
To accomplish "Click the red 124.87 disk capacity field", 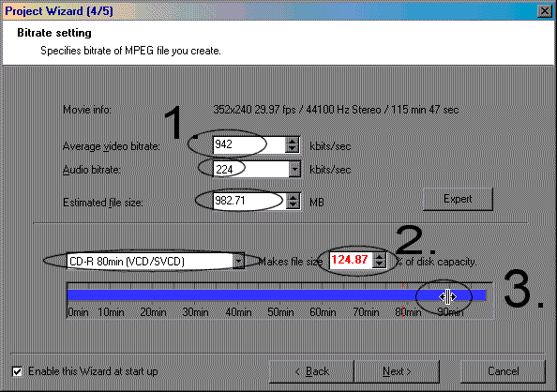I will click(x=351, y=260).
